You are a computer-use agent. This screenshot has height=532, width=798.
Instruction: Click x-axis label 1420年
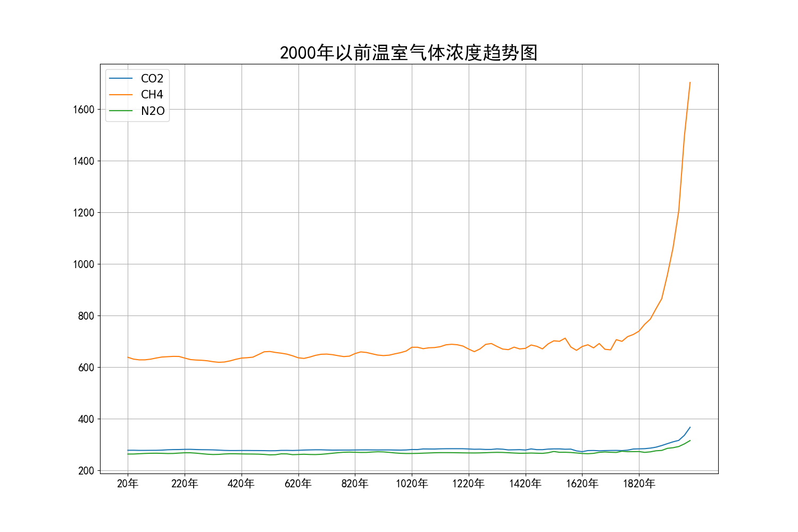click(526, 484)
